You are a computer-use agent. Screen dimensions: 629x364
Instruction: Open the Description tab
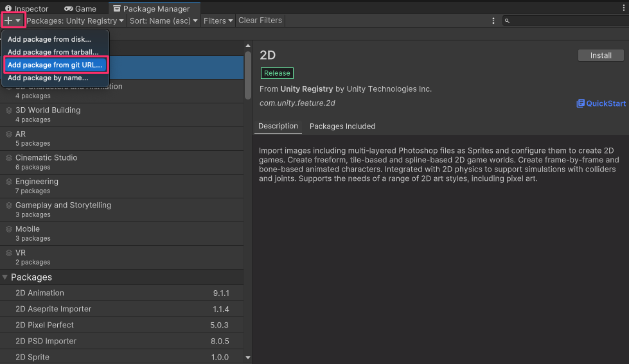[x=278, y=126]
